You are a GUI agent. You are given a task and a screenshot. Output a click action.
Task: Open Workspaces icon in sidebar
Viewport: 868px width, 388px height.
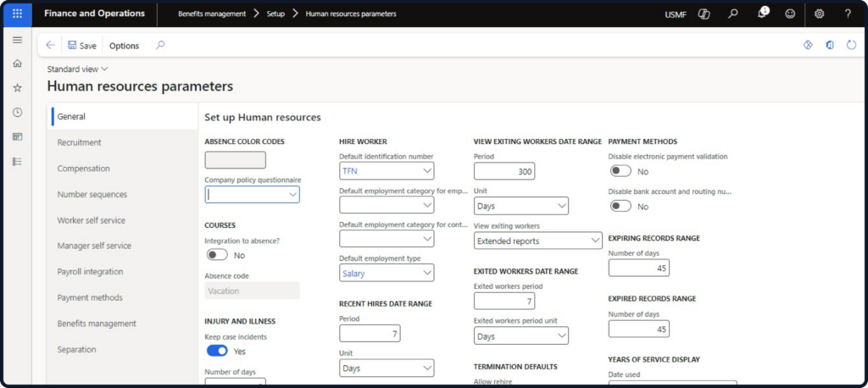point(17,136)
